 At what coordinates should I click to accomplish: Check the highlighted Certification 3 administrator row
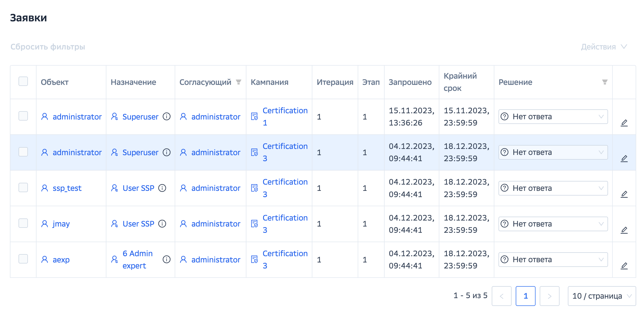[23, 152]
